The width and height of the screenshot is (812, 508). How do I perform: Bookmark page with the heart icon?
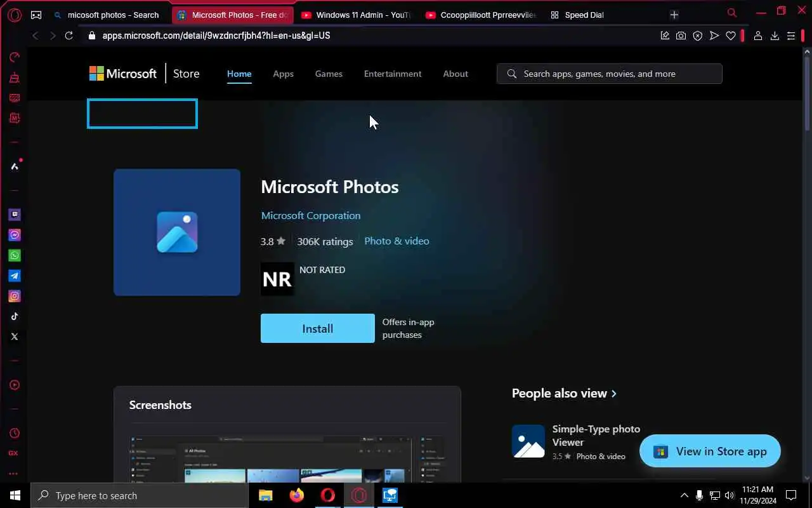(x=731, y=36)
